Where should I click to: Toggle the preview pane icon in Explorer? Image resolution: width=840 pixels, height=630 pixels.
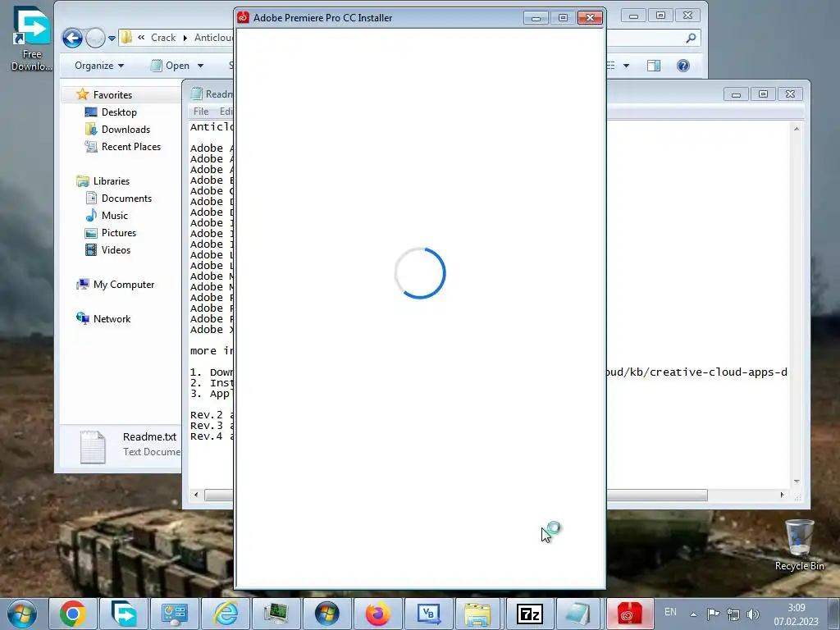654,66
